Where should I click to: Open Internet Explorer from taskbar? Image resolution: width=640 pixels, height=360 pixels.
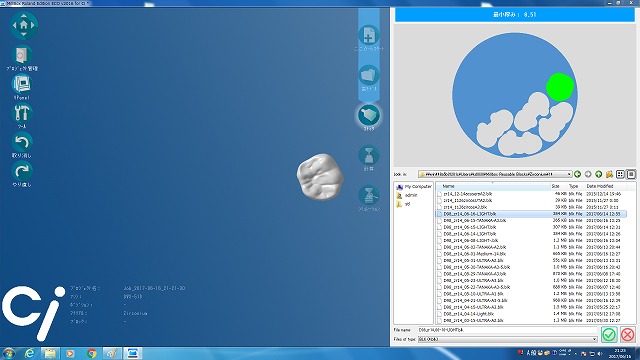pyautogui.click(x=29, y=353)
